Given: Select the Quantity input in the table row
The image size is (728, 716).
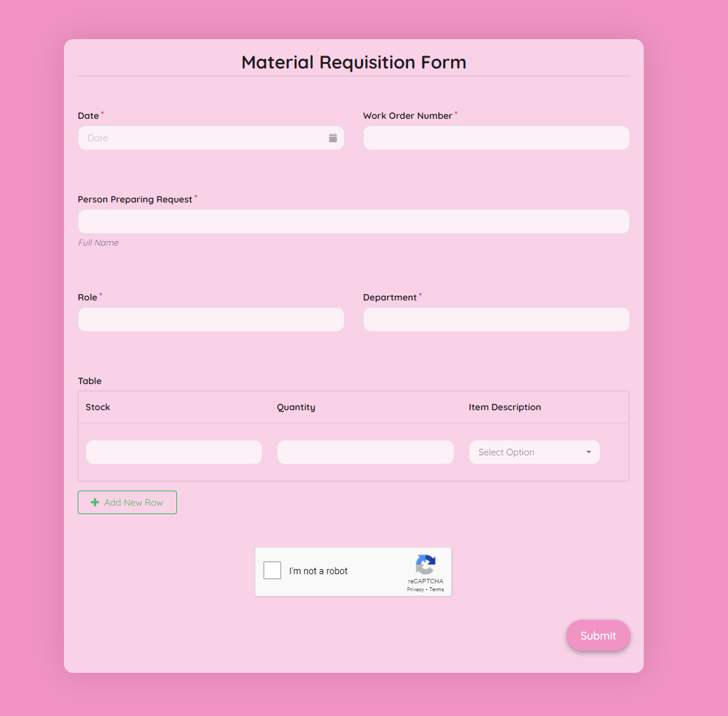Looking at the screenshot, I should tap(365, 452).
